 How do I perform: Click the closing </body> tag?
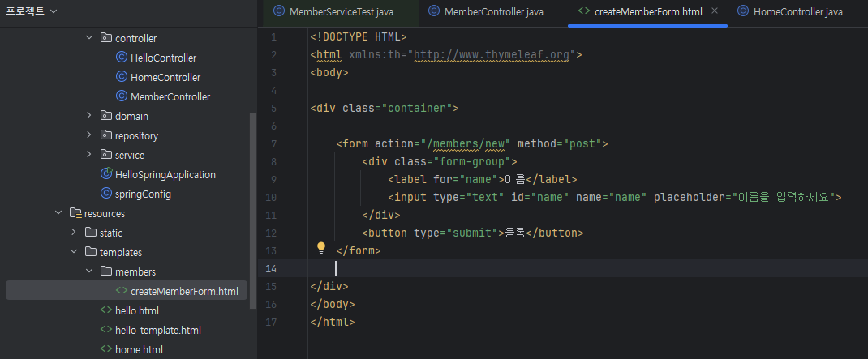tap(332, 305)
